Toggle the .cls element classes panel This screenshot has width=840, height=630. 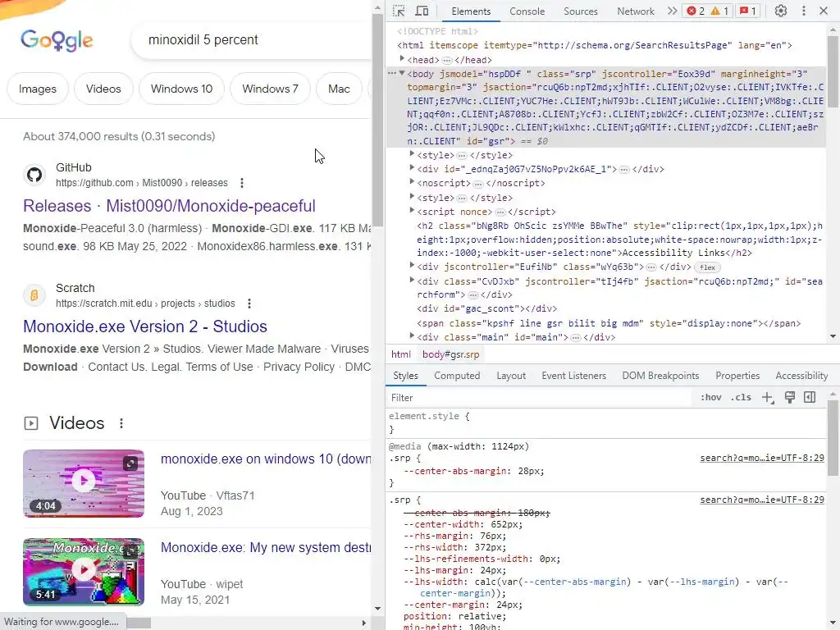pos(741,398)
